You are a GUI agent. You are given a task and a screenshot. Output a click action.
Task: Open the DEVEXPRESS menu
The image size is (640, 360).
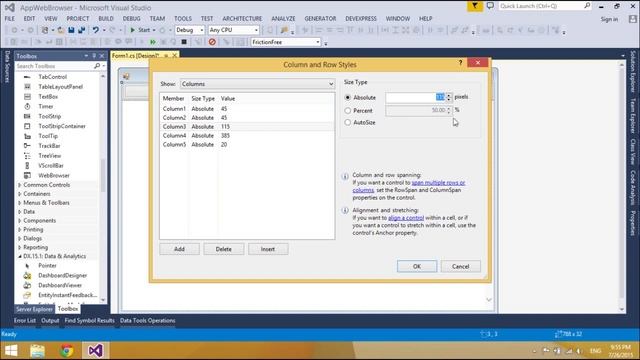click(x=361, y=19)
